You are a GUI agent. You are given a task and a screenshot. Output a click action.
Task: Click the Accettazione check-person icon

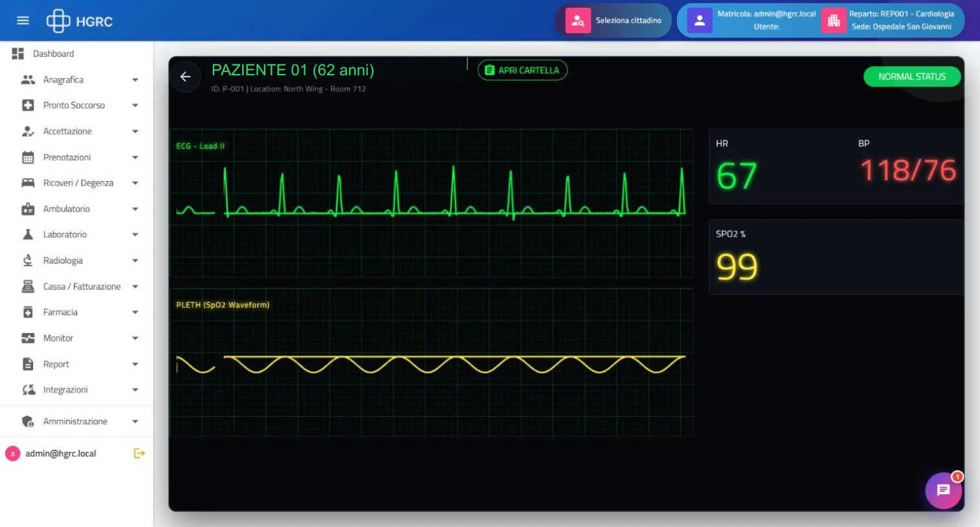(28, 131)
